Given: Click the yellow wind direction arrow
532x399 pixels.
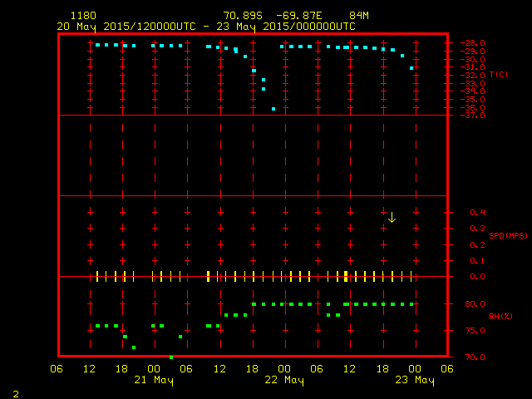Looking at the screenshot, I should point(392,217).
